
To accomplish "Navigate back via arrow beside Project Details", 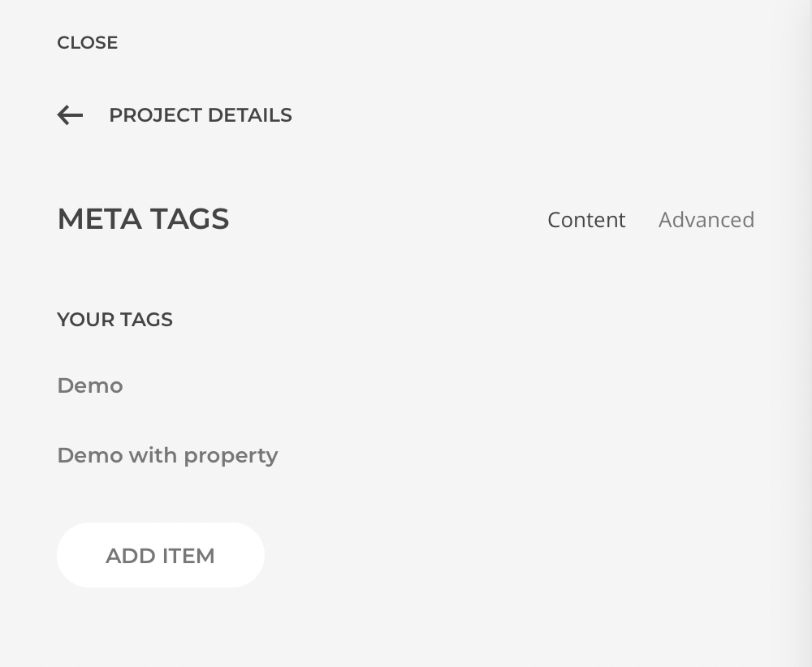I will (70, 115).
